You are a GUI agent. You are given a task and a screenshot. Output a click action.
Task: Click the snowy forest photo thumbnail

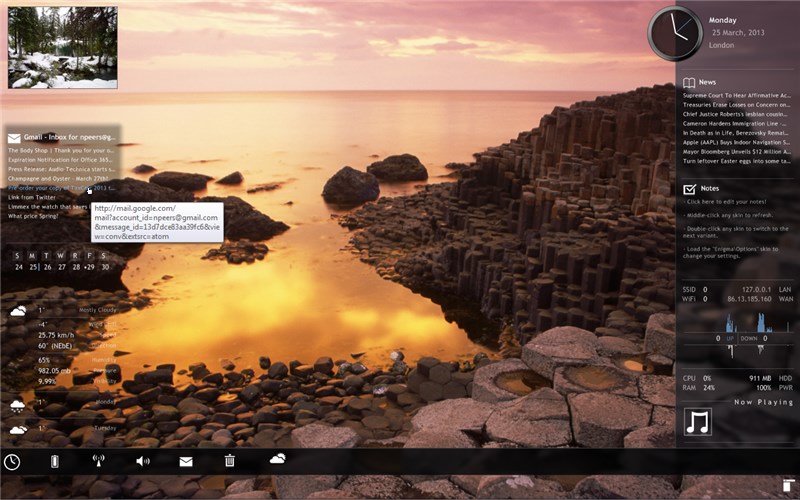62,48
